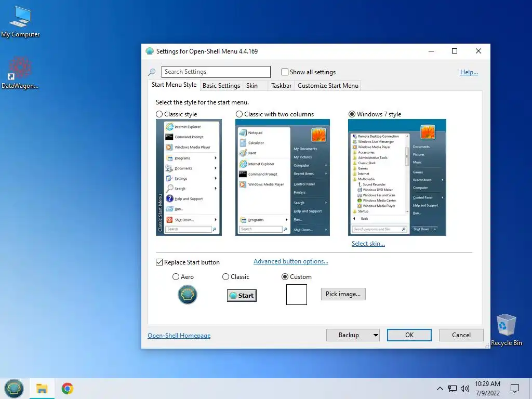Open the Select skin link
532x399 pixels.
368,244
